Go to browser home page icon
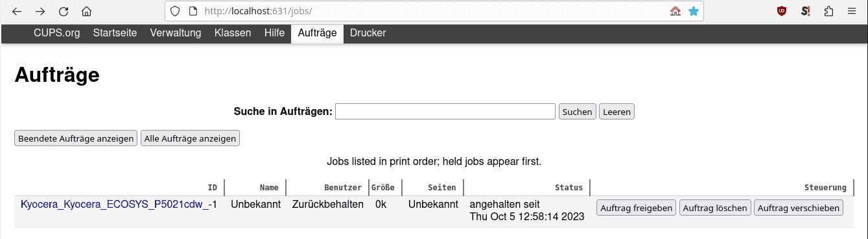Image resolution: width=868 pixels, height=239 pixels. [86, 11]
